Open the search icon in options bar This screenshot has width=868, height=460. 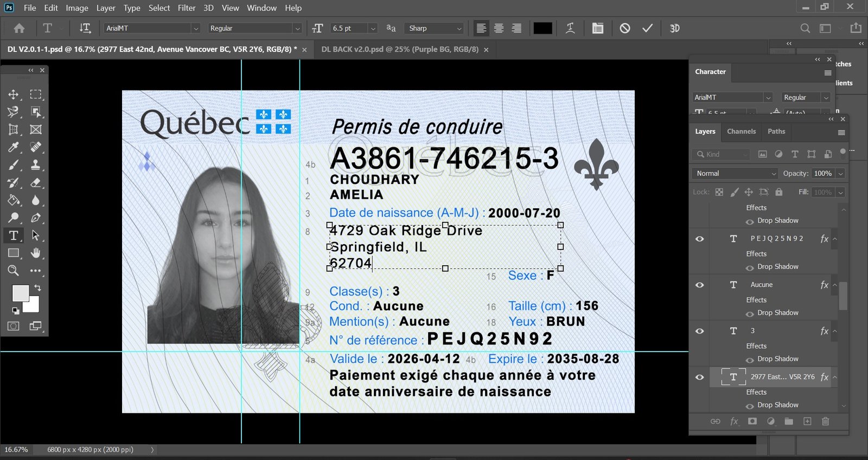click(x=806, y=28)
